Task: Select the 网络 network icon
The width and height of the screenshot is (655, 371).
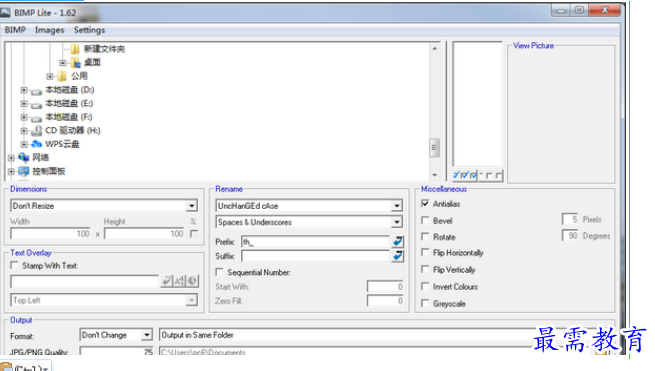Action: click(x=24, y=158)
